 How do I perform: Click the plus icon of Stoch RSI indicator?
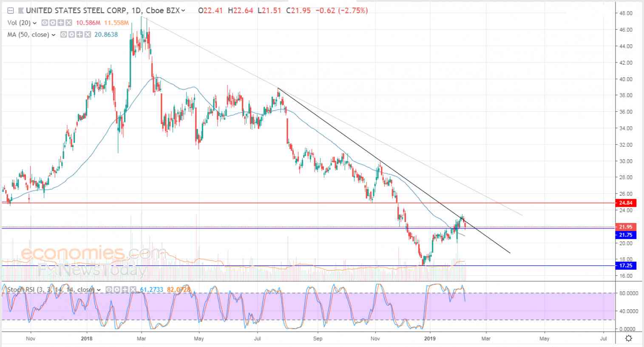point(125,290)
